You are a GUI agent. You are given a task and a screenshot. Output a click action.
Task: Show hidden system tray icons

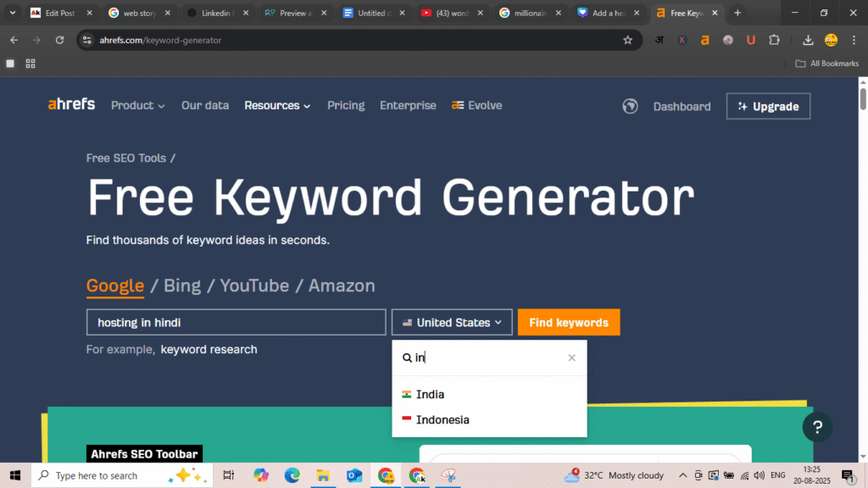[682, 475]
